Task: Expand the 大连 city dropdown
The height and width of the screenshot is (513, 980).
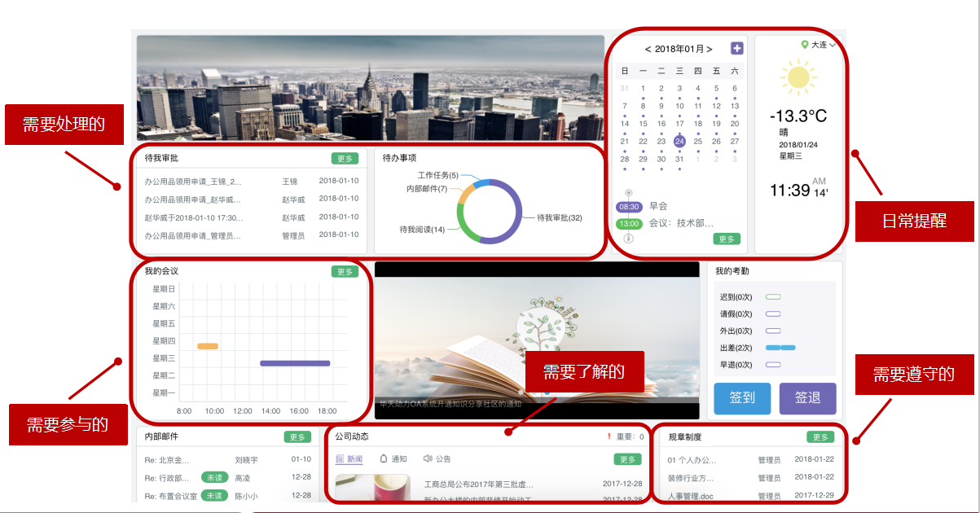Action: pos(832,46)
